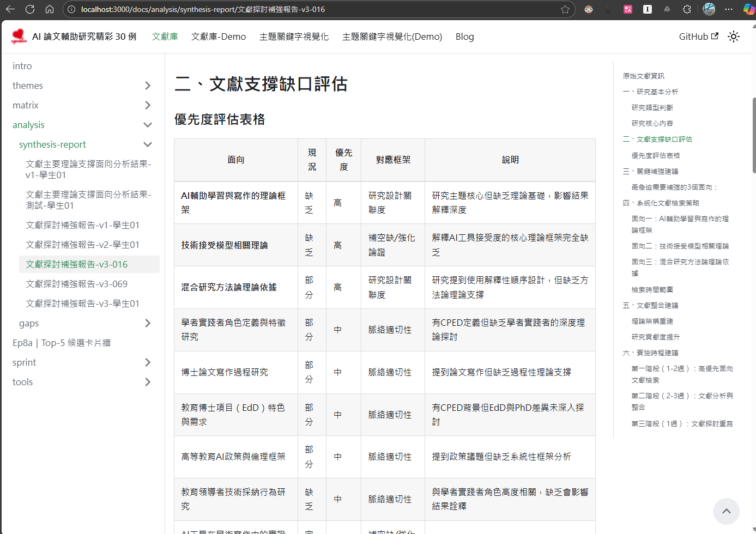
Task: Open Copilot from the browser toolbar
Action: 748,9
